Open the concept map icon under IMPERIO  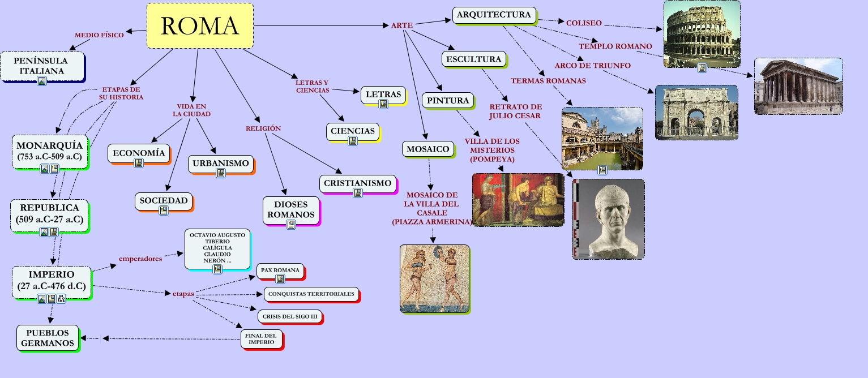[61, 299]
